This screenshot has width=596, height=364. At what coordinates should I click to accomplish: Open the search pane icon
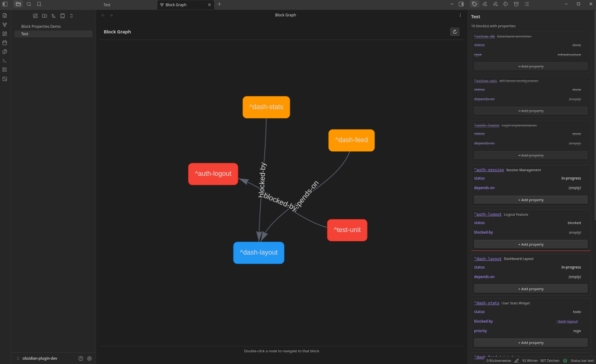click(29, 4)
